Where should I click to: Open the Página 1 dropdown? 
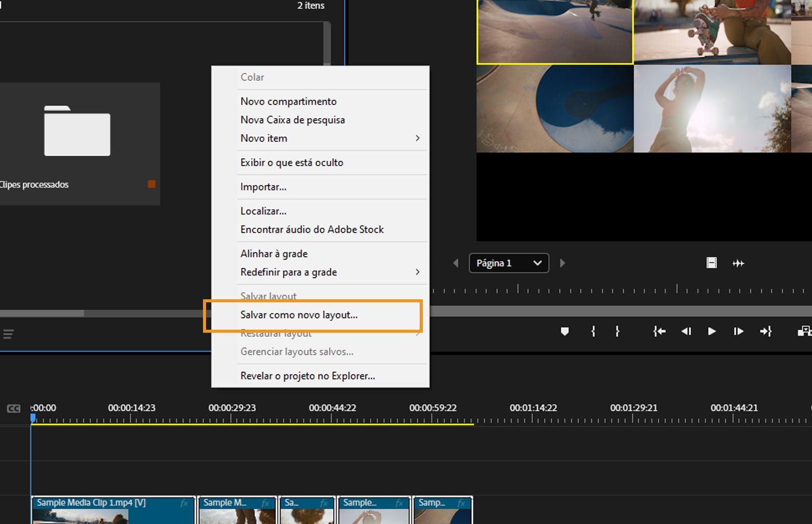coord(509,263)
